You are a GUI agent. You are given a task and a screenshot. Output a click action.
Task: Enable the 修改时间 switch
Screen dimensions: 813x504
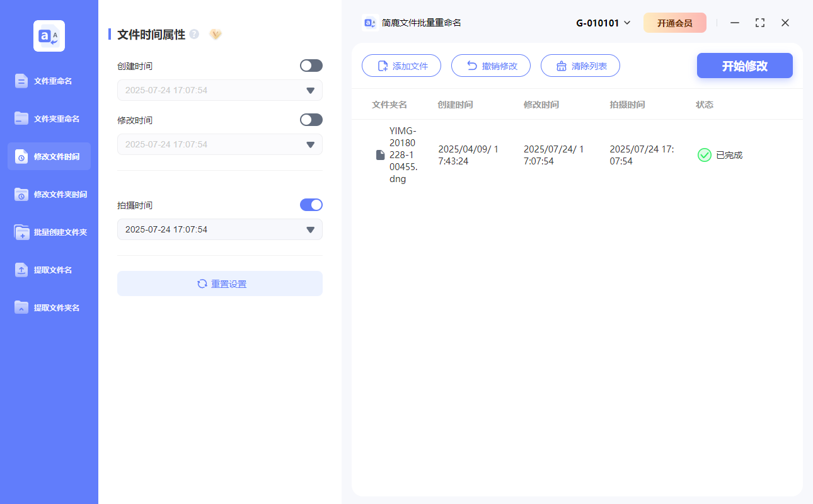pyautogui.click(x=311, y=119)
